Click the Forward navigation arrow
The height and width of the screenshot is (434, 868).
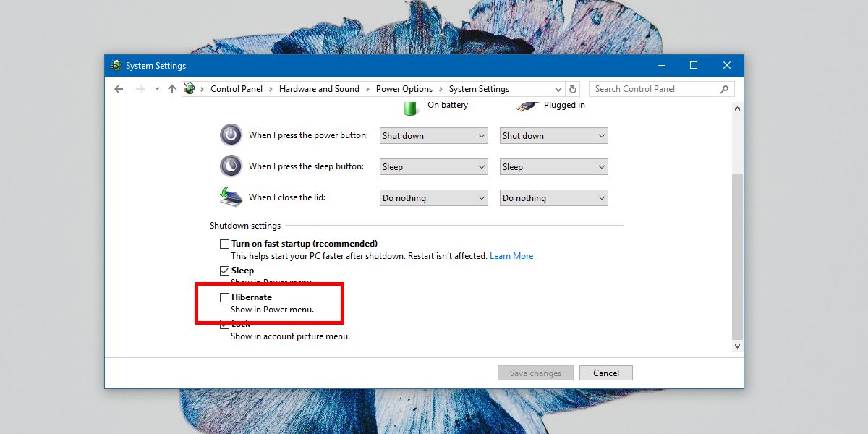(x=140, y=89)
